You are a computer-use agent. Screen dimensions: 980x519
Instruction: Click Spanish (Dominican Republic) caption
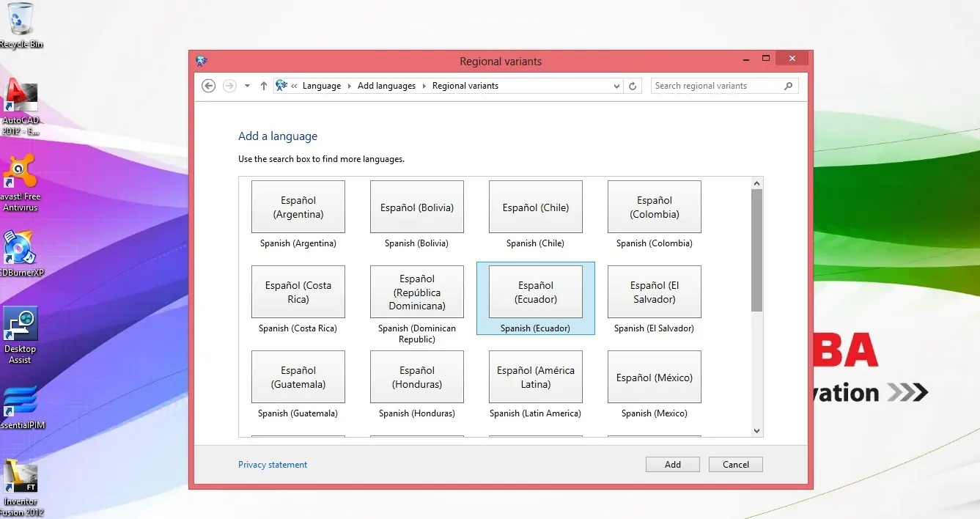pyautogui.click(x=417, y=334)
